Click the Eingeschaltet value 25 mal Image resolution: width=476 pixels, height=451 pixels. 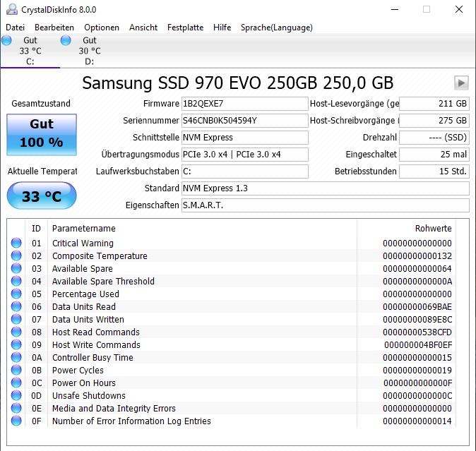point(434,155)
